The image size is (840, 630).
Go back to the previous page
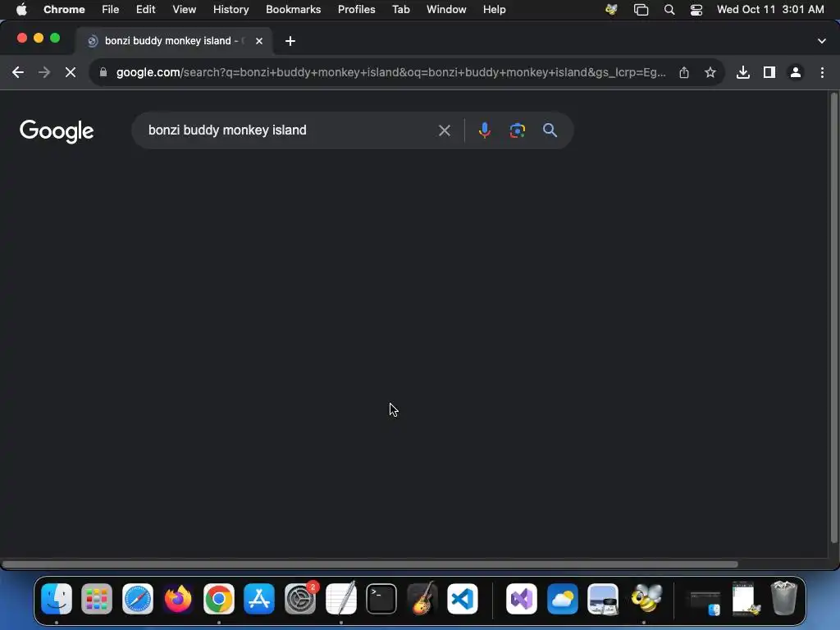click(x=18, y=72)
